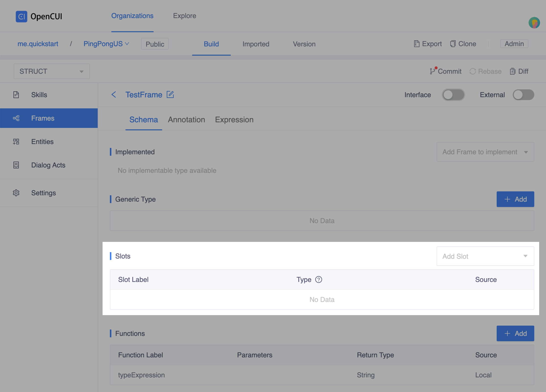Image resolution: width=546 pixels, height=392 pixels.
Task: Click the Commit branch icon
Action: (433, 71)
